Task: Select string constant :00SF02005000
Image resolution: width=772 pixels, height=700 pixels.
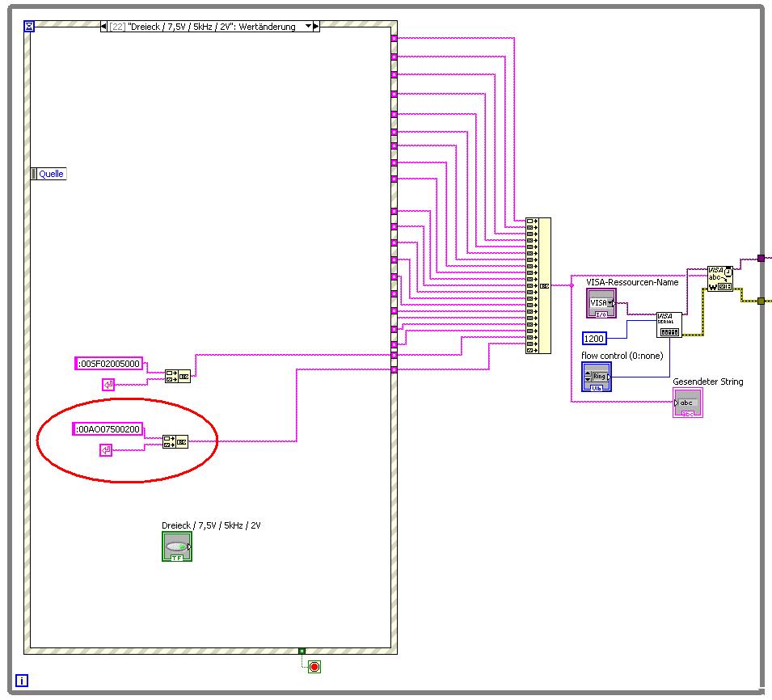Action: (109, 364)
